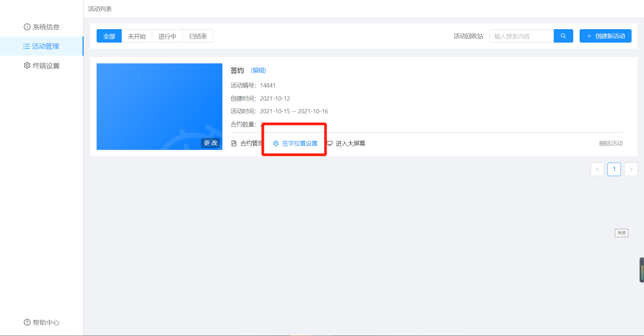Click the 活动编号 value 14841
Image resolution: width=644 pixels, height=336 pixels.
[268, 86]
